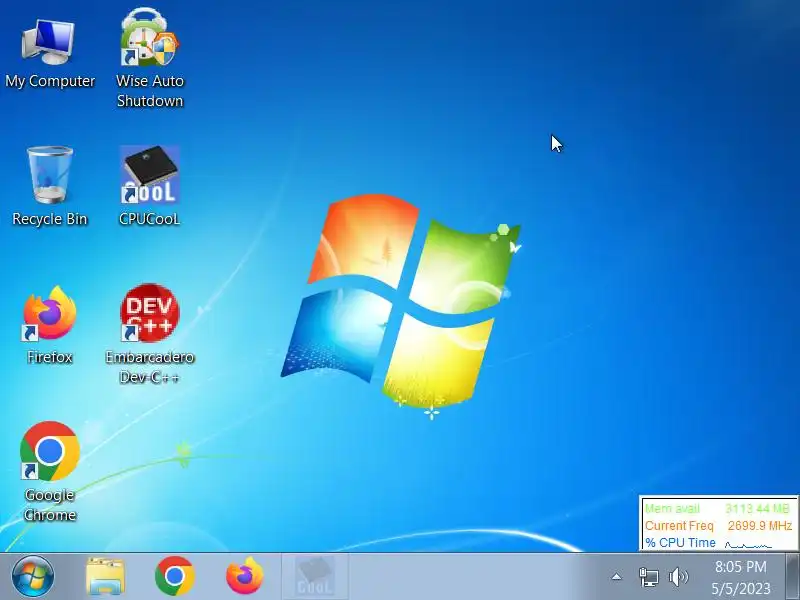800x600 pixels.
Task: Launch Chrome from the taskbar
Action: tap(174, 577)
